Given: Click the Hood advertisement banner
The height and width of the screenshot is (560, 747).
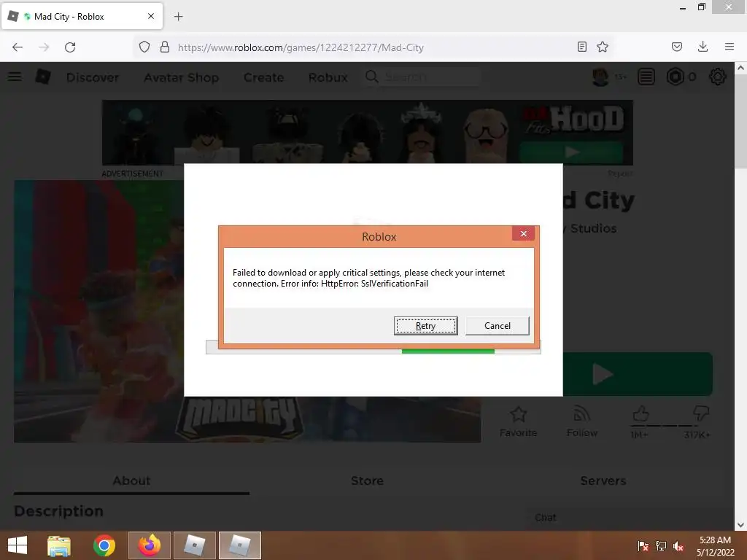Looking at the screenshot, I should pyautogui.click(x=368, y=133).
